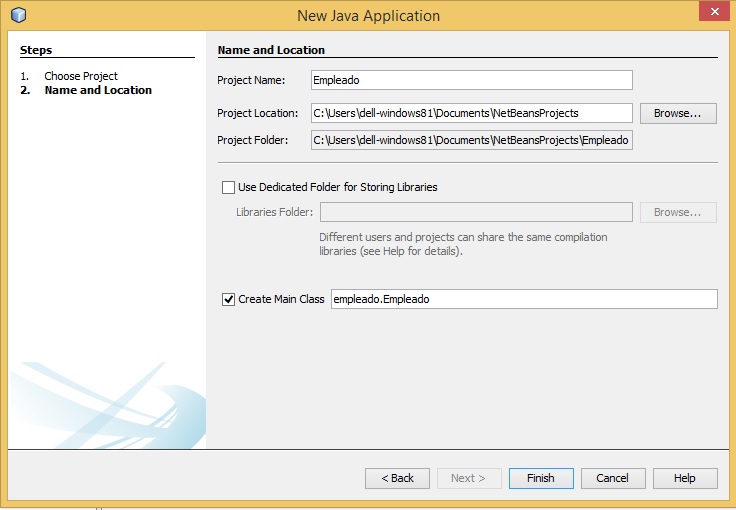Screen dimensions: 736x510
Task: Browse for the project location
Action: coord(678,113)
